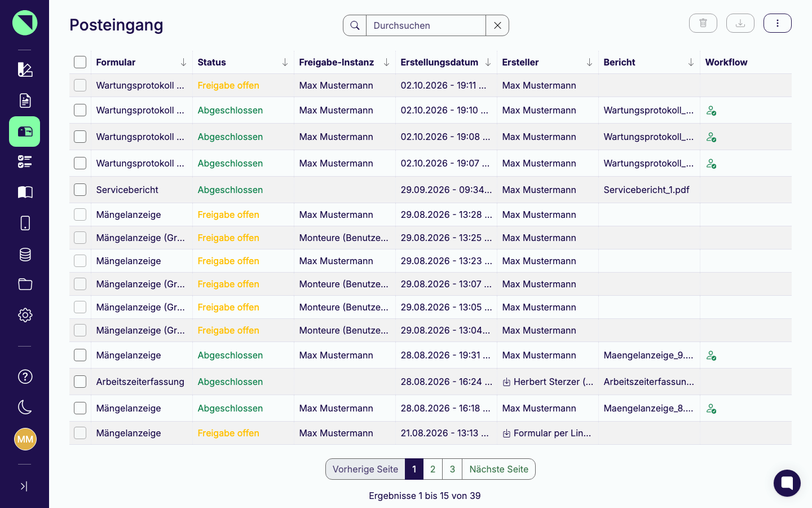Select checkbox for 28.08.2026 16:18 row
The image size is (812, 508).
(x=80, y=408)
